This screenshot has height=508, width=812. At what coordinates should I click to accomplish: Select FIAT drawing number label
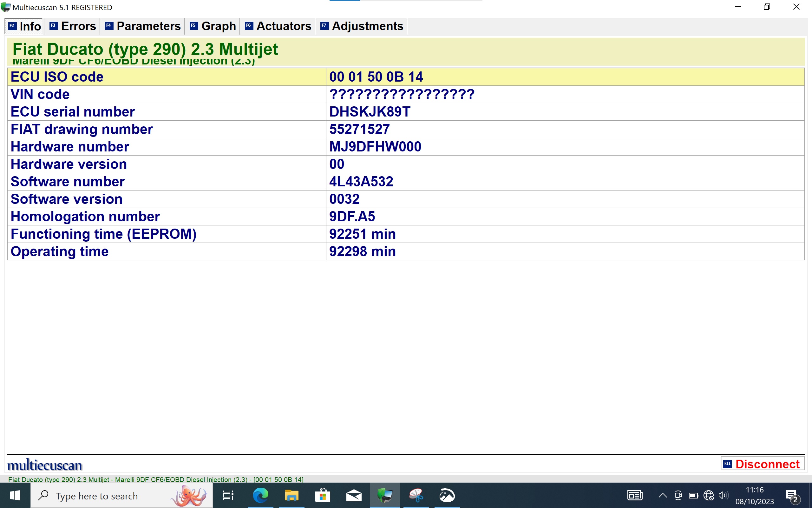[x=82, y=129]
